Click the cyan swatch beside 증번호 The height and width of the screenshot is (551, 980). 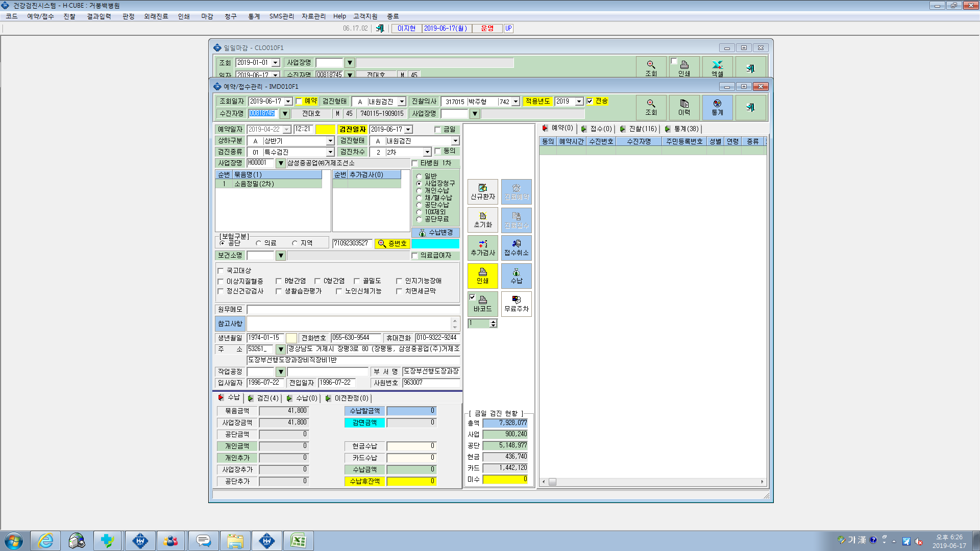(x=435, y=244)
